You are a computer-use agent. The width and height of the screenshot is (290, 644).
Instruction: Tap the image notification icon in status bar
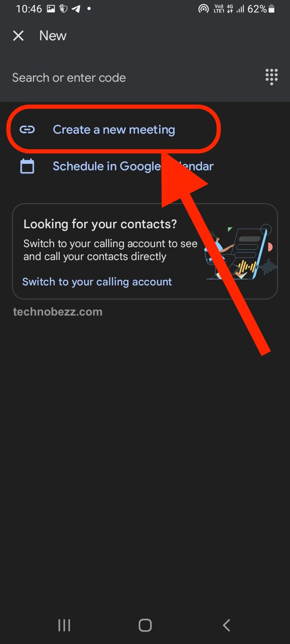(x=51, y=9)
